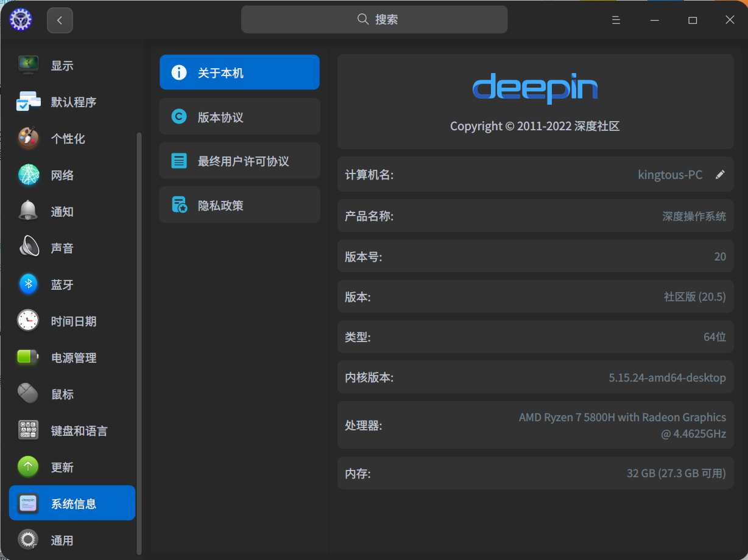748x560 pixels.
Task: View the Privacy Policy (隐私政策) page
Action: click(239, 205)
